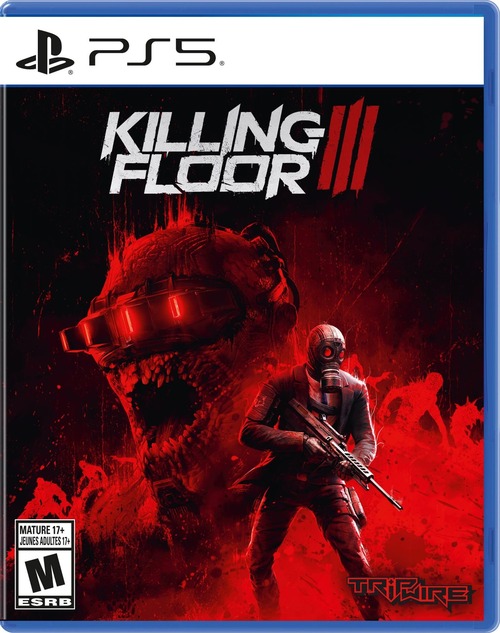Click the Mature 17+ rating label

[x=39, y=529]
